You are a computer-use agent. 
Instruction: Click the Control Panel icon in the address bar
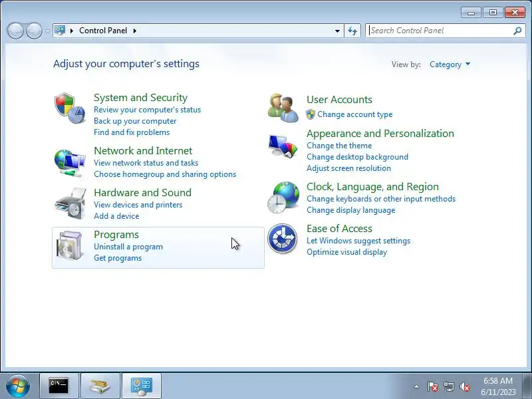click(60, 31)
